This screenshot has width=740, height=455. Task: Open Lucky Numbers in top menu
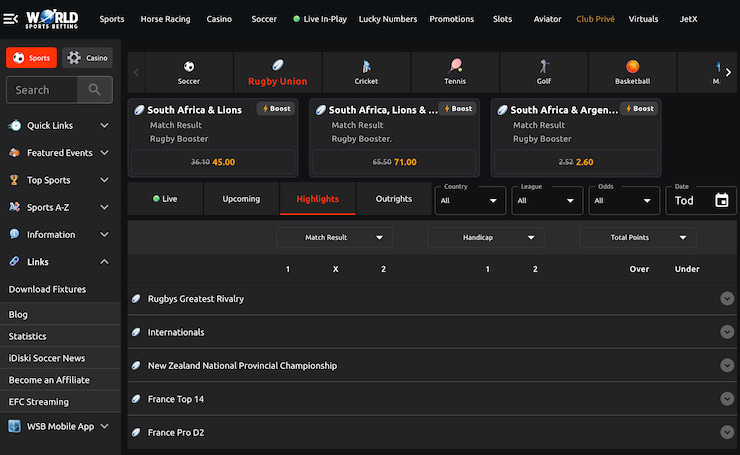tap(388, 19)
